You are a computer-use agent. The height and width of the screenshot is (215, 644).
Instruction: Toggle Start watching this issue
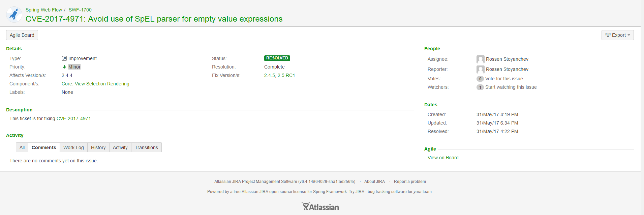click(511, 87)
